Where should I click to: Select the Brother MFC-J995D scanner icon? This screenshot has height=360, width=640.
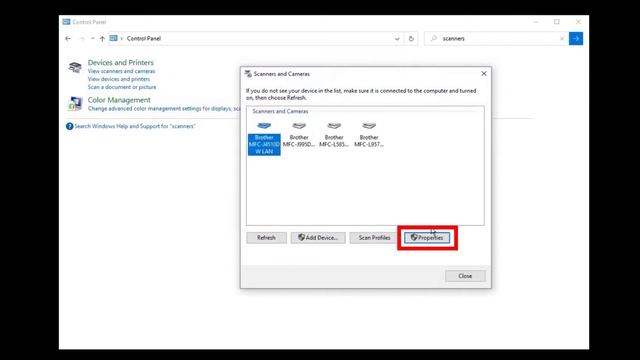(299, 126)
